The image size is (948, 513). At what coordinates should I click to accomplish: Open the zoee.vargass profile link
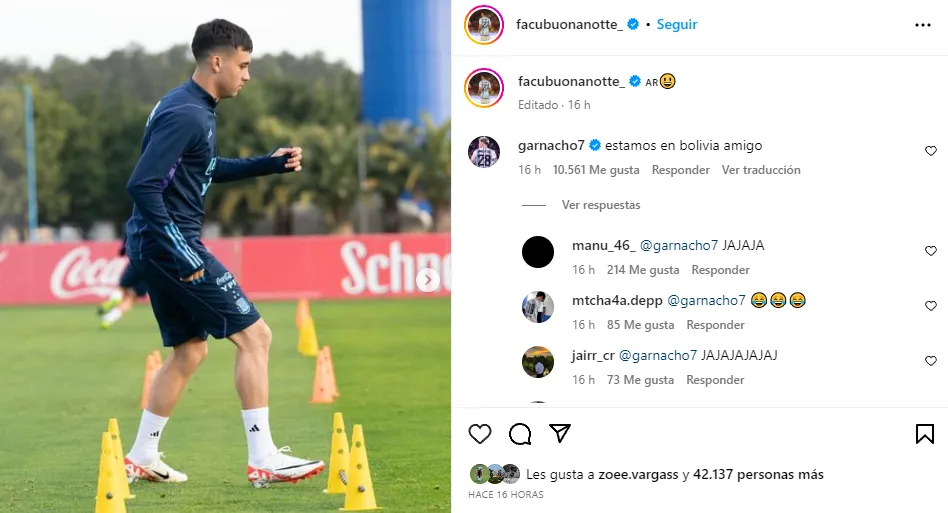coord(638,475)
